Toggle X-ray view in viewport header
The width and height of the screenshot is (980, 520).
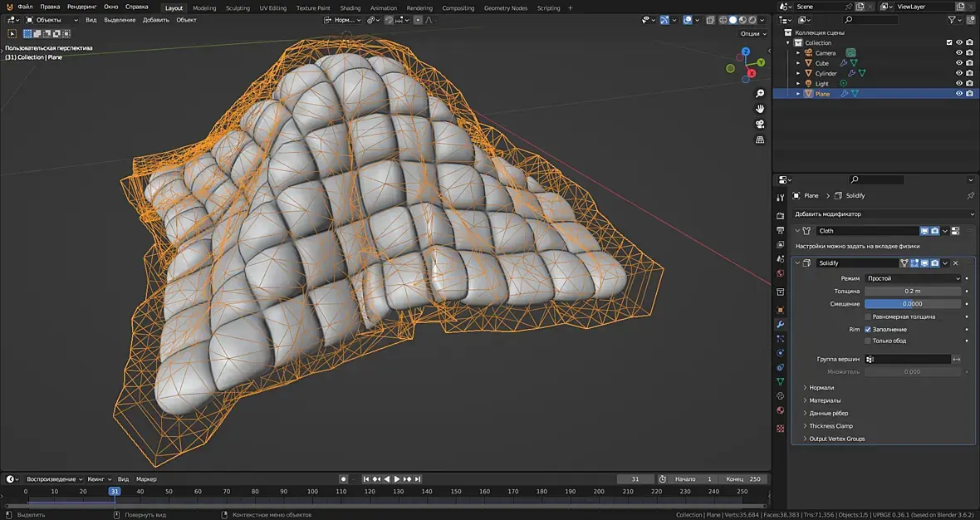708,20
